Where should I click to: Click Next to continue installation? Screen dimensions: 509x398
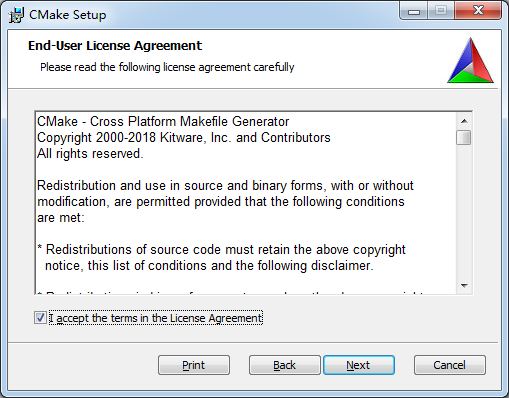pos(359,365)
